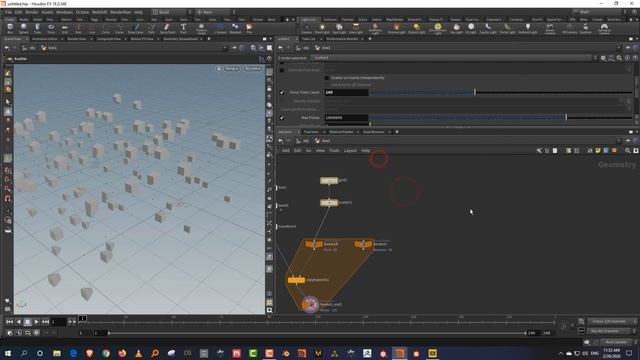The height and width of the screenshot is (360, 640).
Task: Select the grid1 node in network
Action: pos(329,180)
